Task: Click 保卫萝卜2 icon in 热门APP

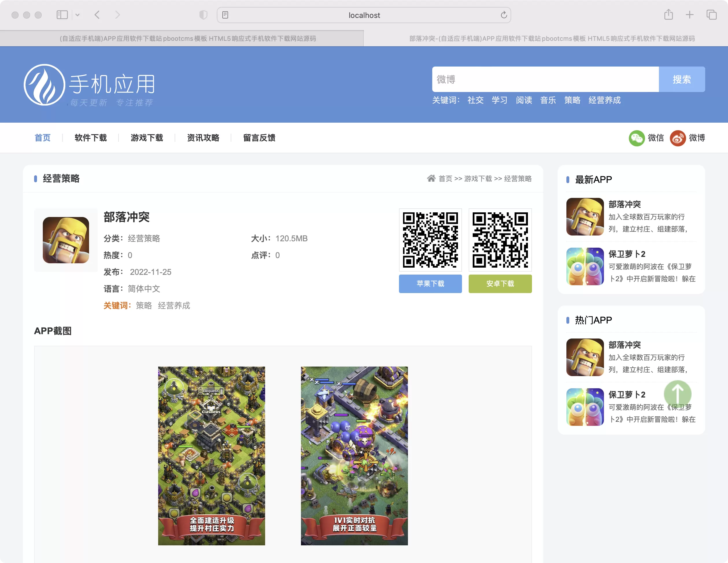Action: pos(585,407)
